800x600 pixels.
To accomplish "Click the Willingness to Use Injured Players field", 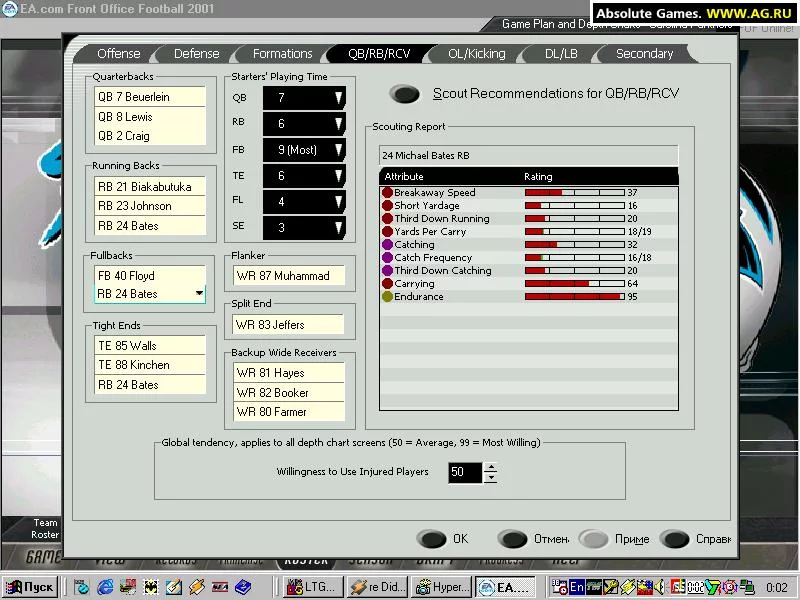I will pos(465,472).
